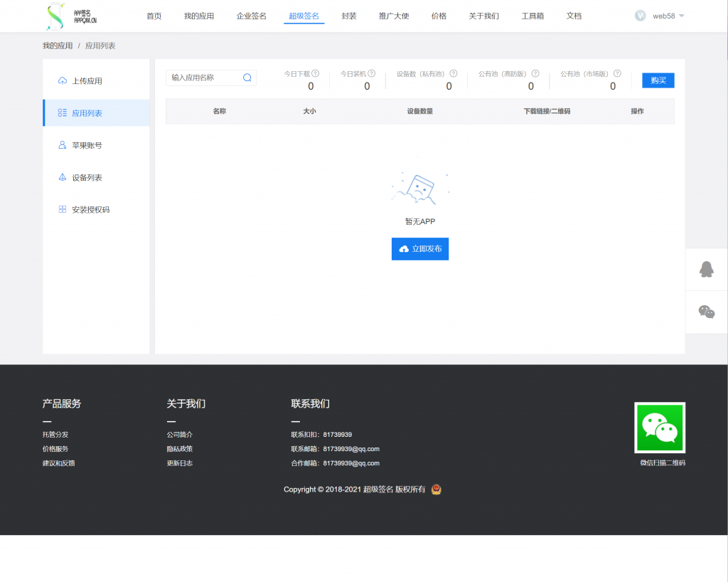Screen dimensions: 728x582
Task: Open 设备列表 from the sidebar
Action: click(87, 178)
